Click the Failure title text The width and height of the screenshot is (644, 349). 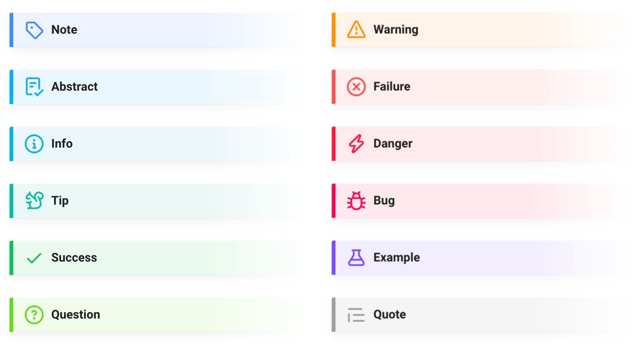tap(392, 87)
